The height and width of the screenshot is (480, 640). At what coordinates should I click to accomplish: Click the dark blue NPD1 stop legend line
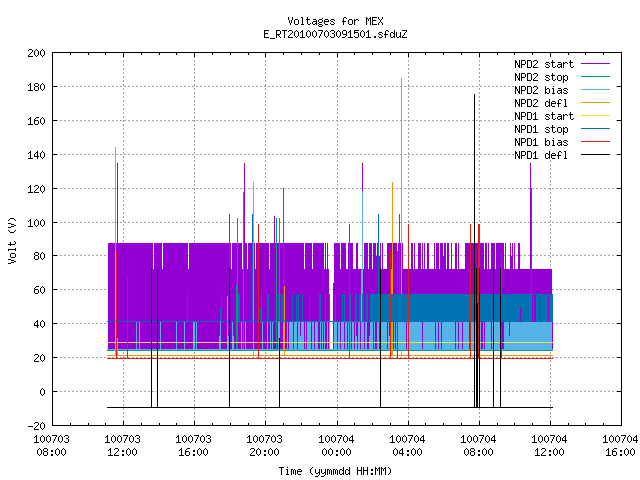click(596, 129)
